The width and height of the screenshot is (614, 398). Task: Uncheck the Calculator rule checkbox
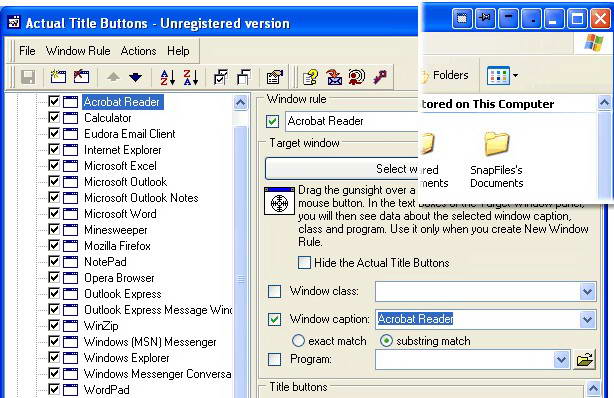click(54, 118)
